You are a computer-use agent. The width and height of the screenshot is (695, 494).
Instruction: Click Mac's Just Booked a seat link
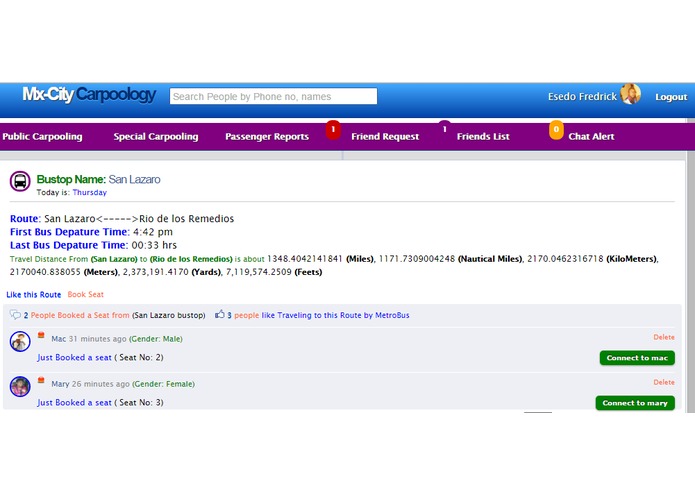point(74,358)
